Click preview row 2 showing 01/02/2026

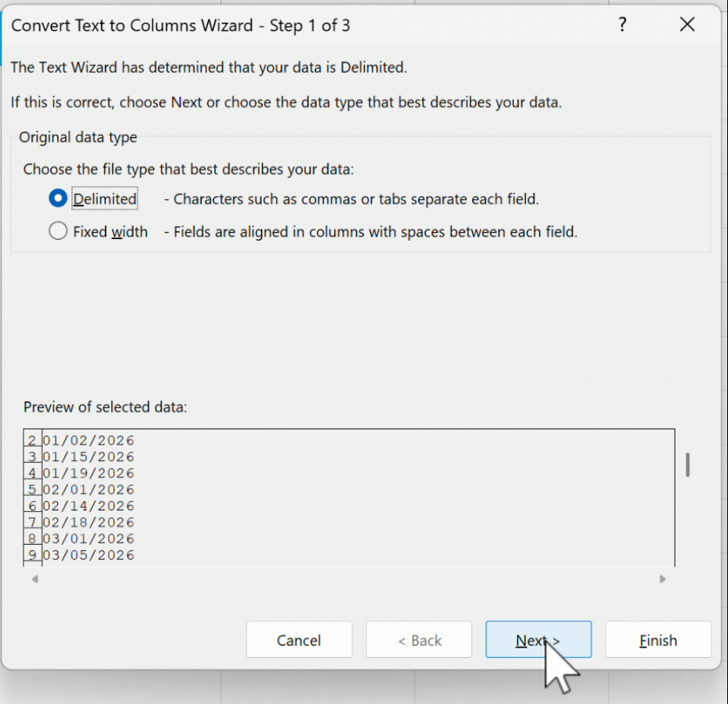pos(89,441)
